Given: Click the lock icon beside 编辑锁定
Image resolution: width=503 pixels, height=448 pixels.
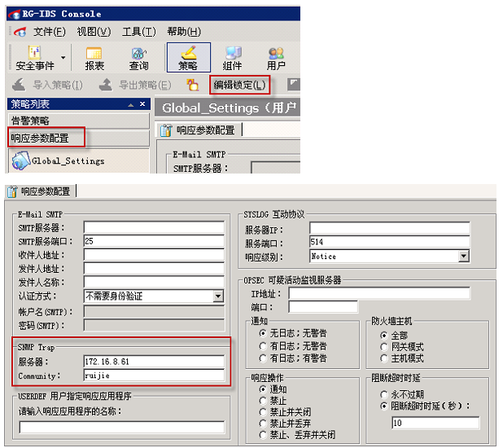Looking at the screenshot, I should 192,85.
